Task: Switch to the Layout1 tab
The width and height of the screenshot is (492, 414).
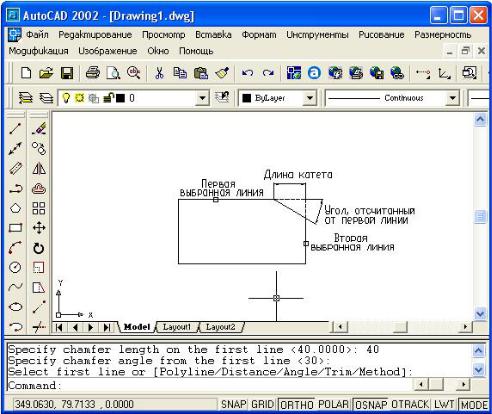Action: 177,327
